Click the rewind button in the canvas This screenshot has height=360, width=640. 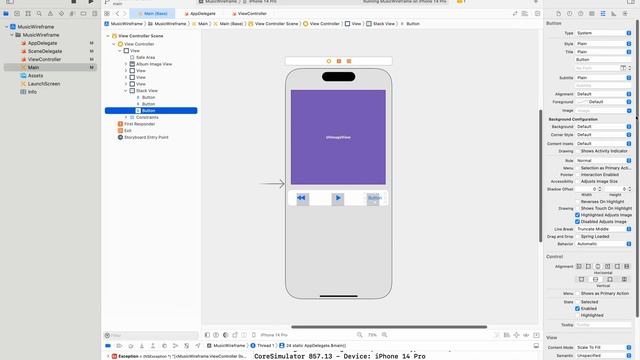pos(301,198)
